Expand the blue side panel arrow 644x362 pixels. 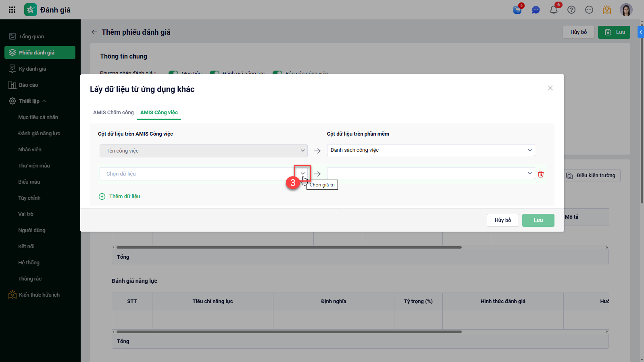pyautogui.click(x=641, y=32)
